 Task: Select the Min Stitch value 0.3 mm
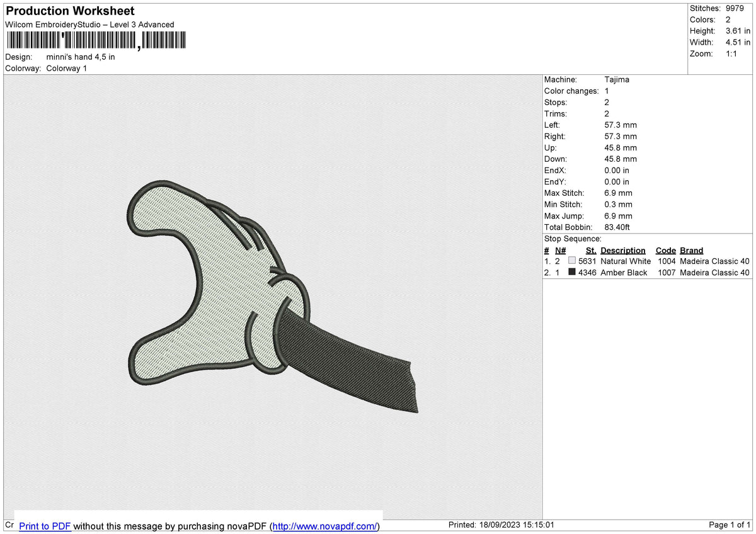pyautogui.click(x=618, y=204)
